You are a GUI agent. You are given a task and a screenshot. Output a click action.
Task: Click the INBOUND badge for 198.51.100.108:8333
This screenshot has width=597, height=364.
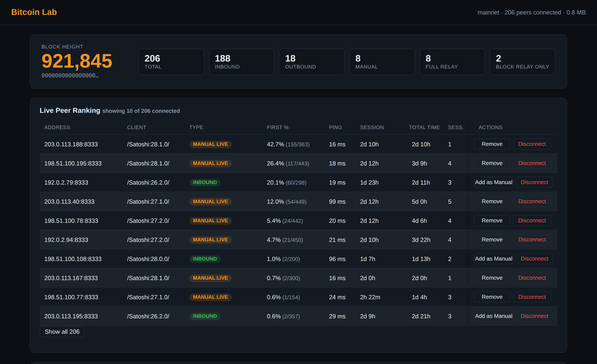205,259
